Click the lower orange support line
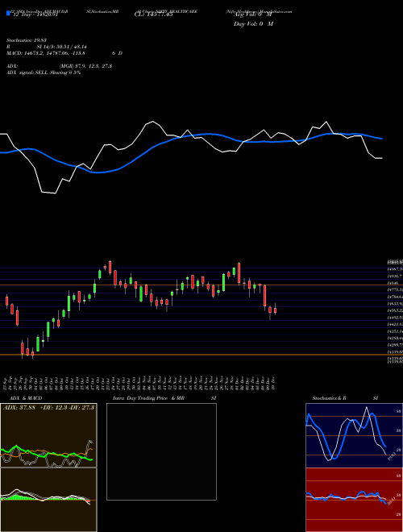This screenshot has height=532, width=403. (x=201, y=355)
